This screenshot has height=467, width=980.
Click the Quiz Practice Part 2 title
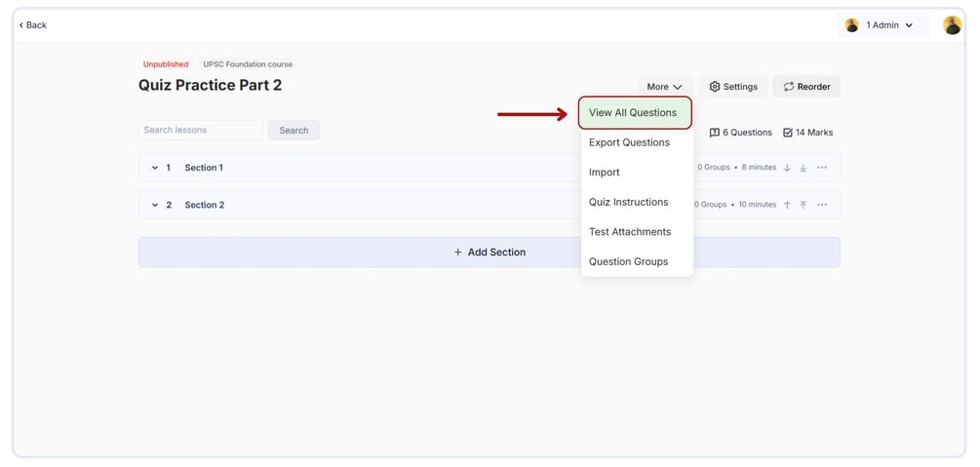coord(210,85)
